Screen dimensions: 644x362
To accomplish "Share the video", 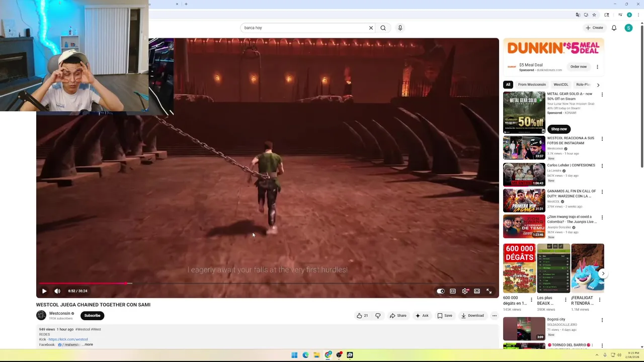I will point(398,316).
